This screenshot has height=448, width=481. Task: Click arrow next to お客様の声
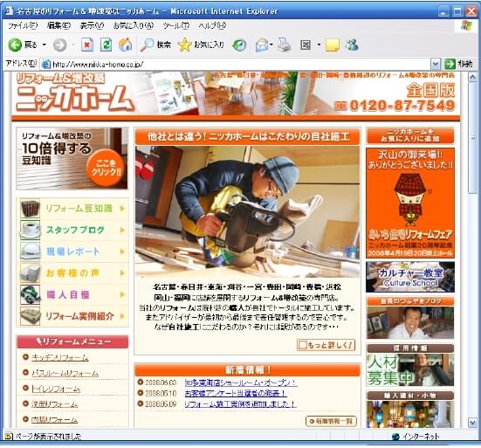point(122,272)
